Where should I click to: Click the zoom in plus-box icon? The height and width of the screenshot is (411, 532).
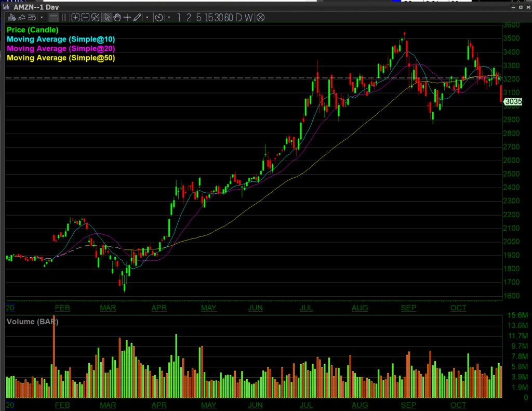coord(75,18)
